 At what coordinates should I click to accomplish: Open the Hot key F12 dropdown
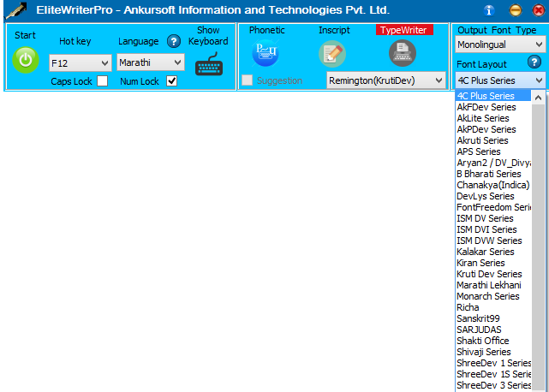81,63
